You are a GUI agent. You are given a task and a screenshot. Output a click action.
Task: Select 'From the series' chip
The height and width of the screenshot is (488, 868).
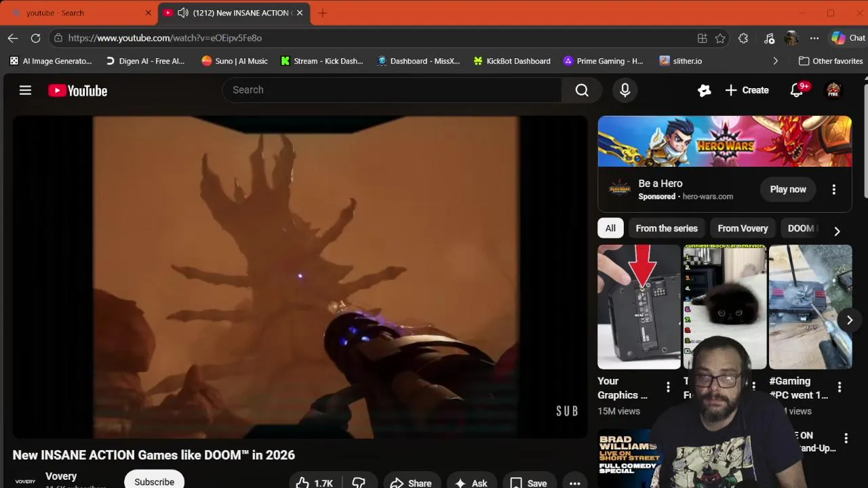(x=667, y=228)
